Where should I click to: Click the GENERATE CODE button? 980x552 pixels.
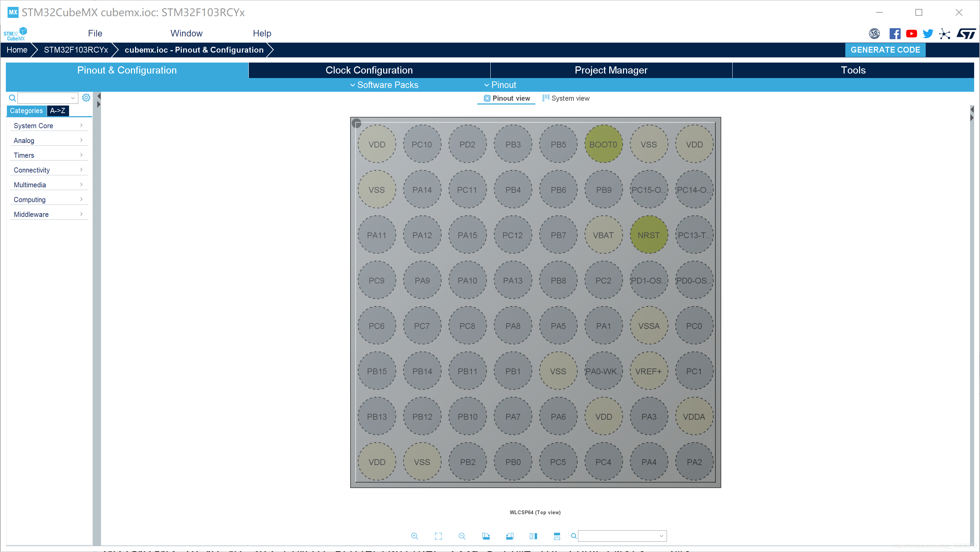point(885,50)
